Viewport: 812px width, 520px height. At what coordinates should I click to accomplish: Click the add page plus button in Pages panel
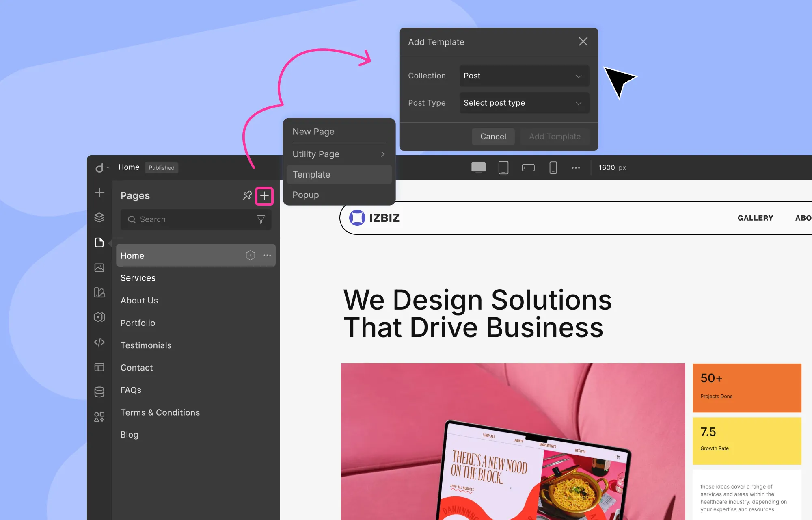[264, 196]
